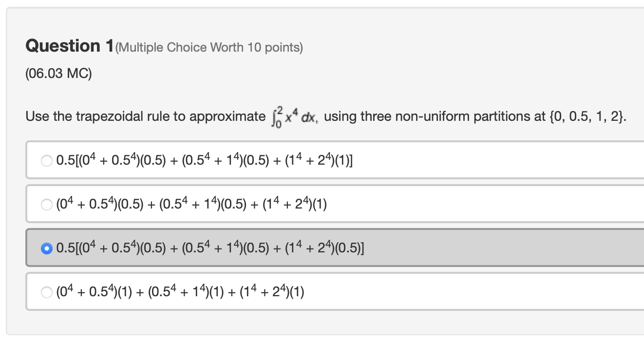Viewport: 644px width, 343px height.
Task: Click answer ending with (1⁴ + 2⁴)(1)
Action: [x=180, y=291]
